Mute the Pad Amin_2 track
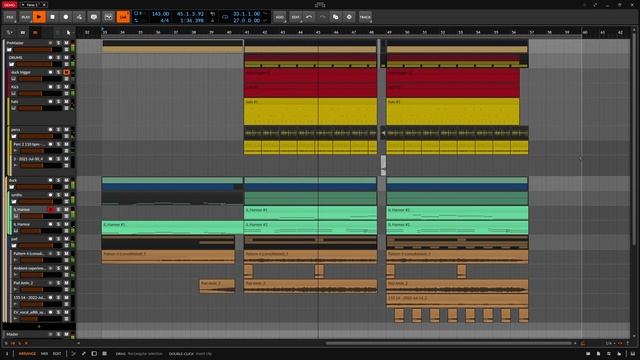This screenshot has width=640, height=360. coord(66,283)
